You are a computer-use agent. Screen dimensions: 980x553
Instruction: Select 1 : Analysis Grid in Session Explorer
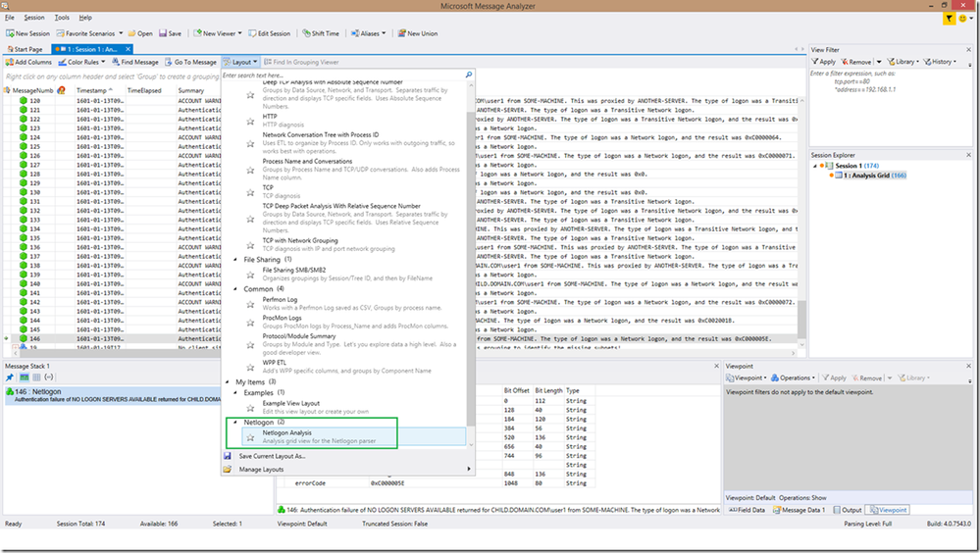pos(874,176)
